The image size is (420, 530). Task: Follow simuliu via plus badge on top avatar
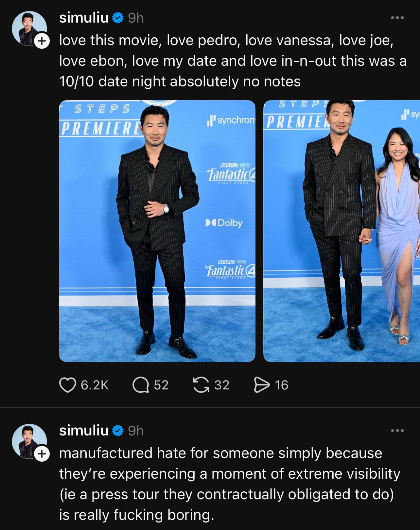42,41
